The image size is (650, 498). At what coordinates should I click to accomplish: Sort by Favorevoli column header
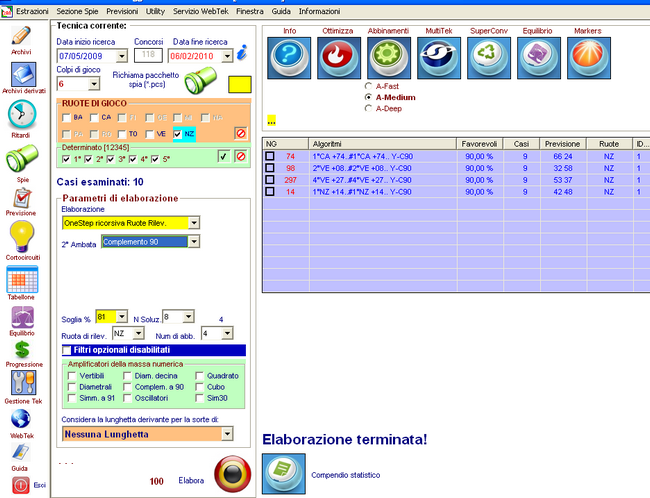(x=479, y=144)
